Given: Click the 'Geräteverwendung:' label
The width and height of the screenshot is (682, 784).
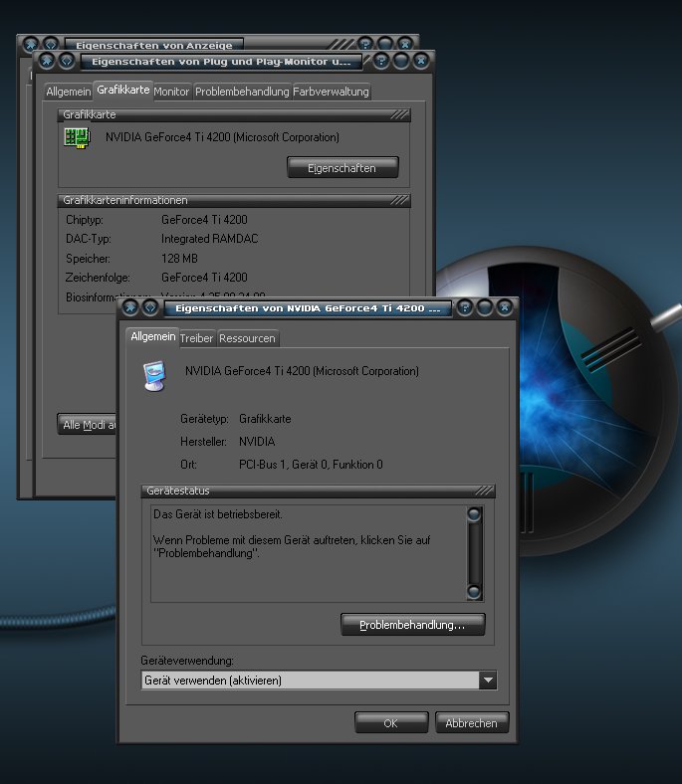Looking at the screenshot, I should (x=186, y=661).
